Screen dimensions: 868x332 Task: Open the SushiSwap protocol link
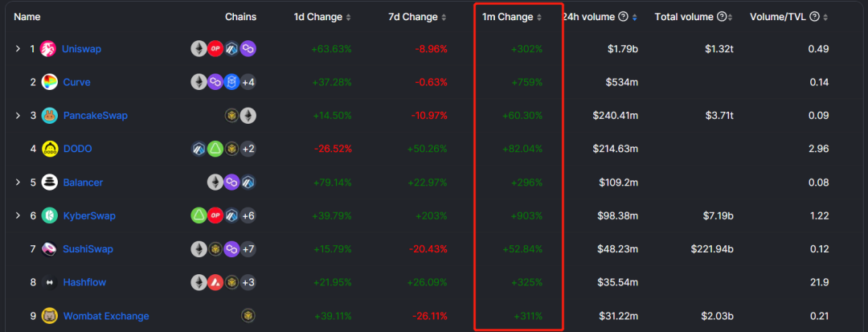click(88, 249)
